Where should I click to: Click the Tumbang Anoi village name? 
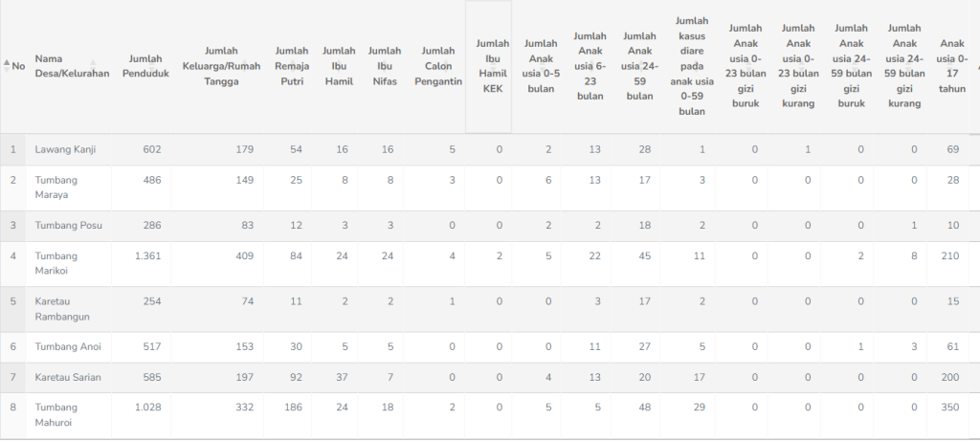tap(68, 347)
